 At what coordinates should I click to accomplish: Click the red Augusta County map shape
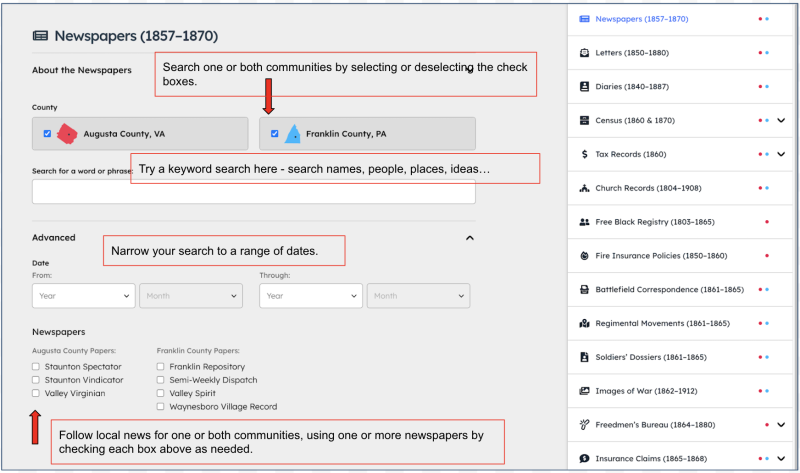pyautogui.click(x=67, y=134)
